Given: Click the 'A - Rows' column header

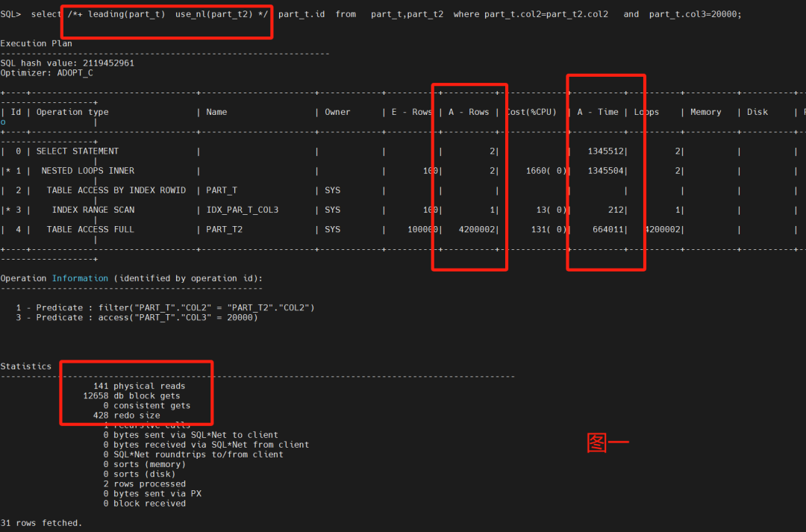Looking at the screenshot, I should pos(468,112).
